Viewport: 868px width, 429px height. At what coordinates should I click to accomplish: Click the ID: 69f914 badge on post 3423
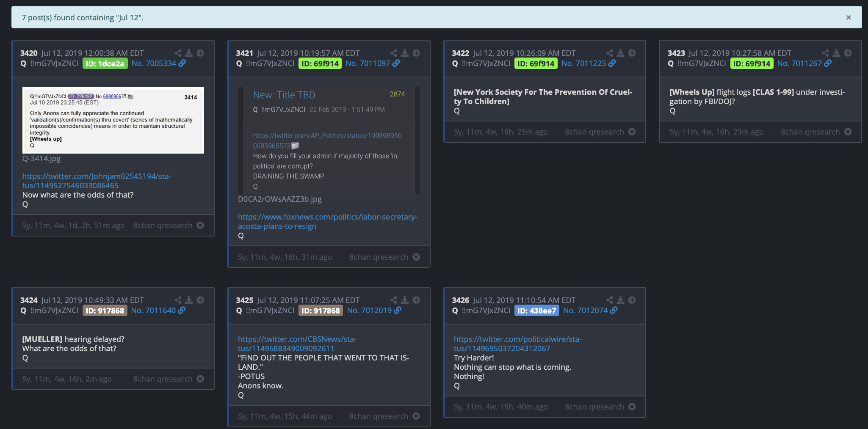[752, 63]
